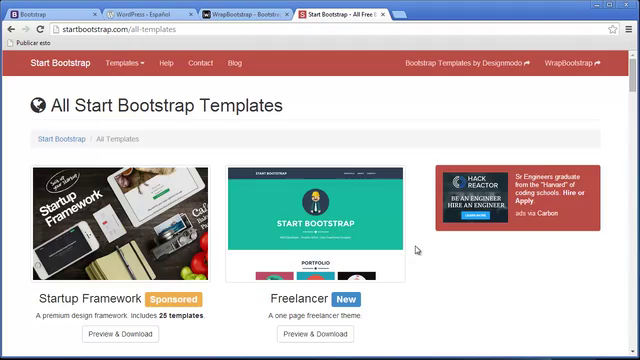The width and height of the screenshot is (640, 360).
Task: Switch to the Bootstrap tab
Action: [x=53, y=14]
